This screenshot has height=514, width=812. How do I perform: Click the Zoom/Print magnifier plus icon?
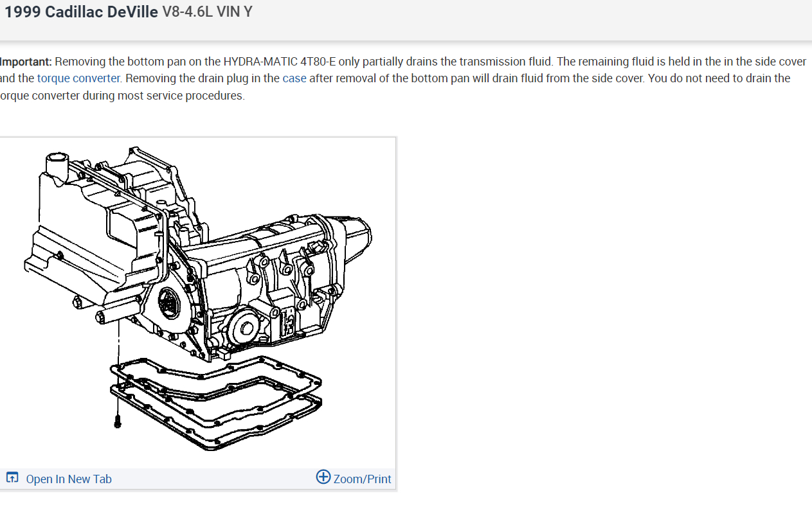coord(323,477)
